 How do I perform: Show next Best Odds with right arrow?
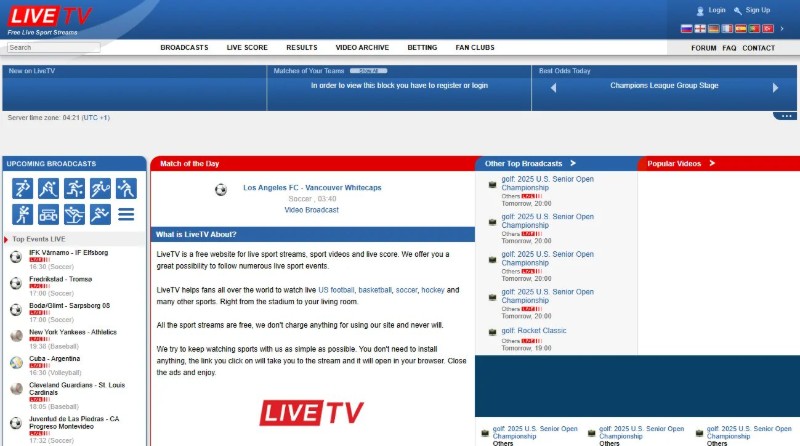point(776,88)
